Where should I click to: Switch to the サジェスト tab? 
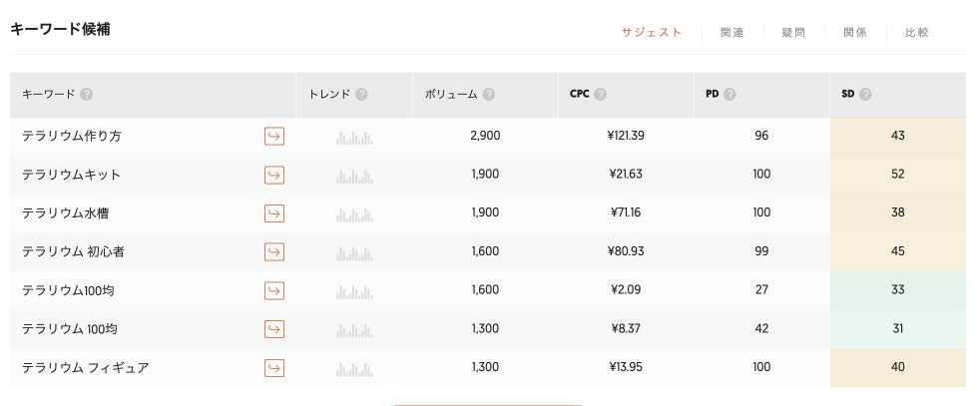652,33
